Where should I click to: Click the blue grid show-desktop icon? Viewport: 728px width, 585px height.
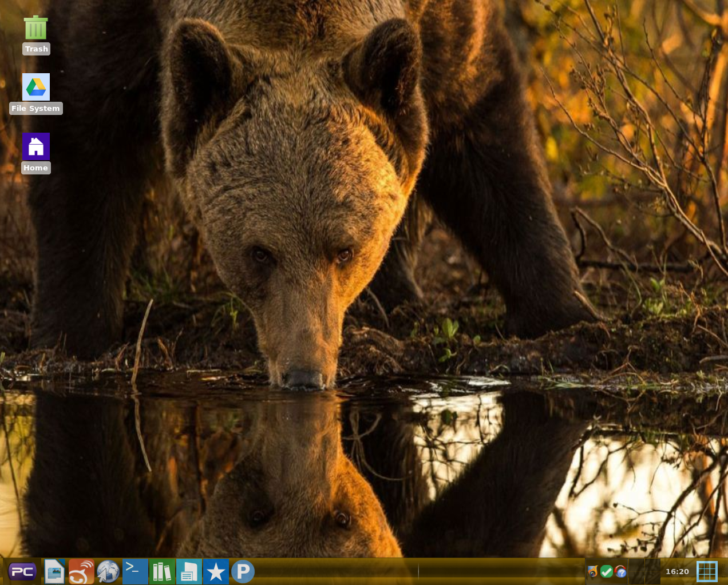(707, 571)
